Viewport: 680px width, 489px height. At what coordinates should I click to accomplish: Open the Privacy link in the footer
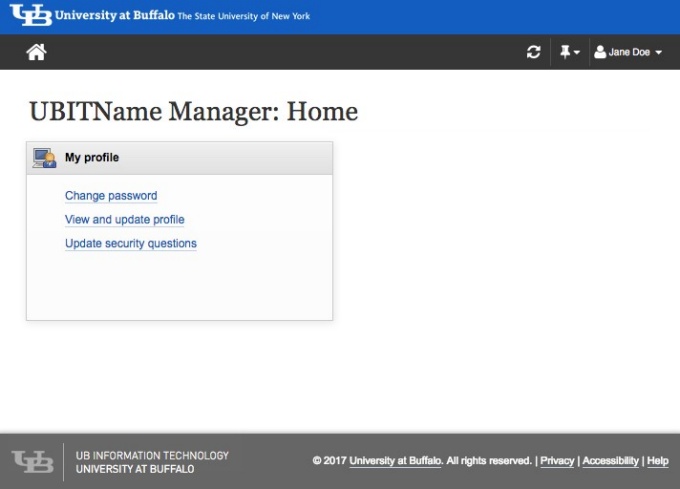[x=557, y=461]
